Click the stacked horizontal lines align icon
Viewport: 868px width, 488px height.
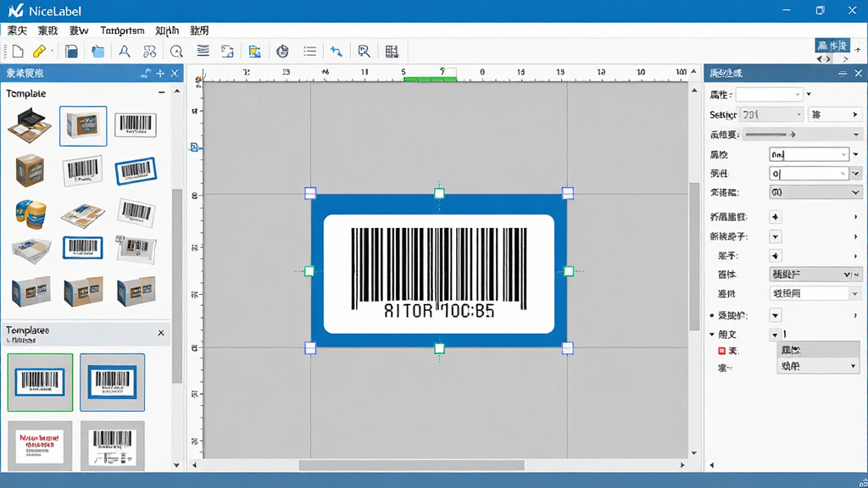203,52
